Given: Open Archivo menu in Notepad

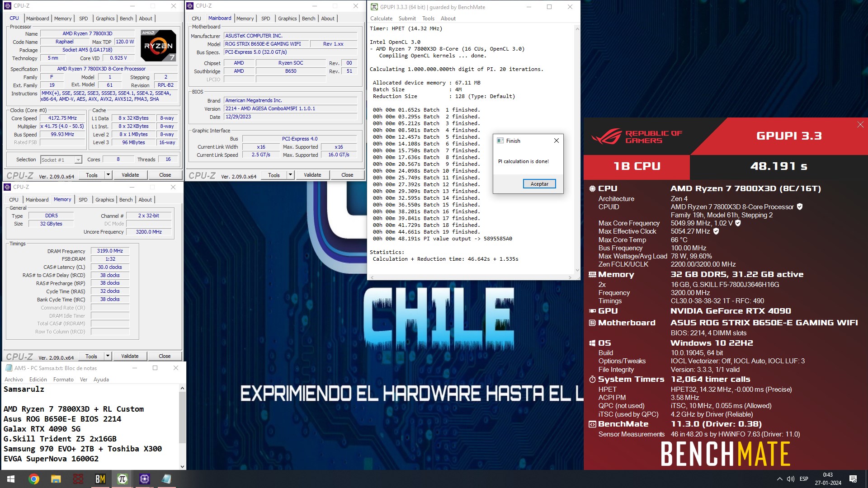Looking at the screenshot, I should click(x=14, y=380).
